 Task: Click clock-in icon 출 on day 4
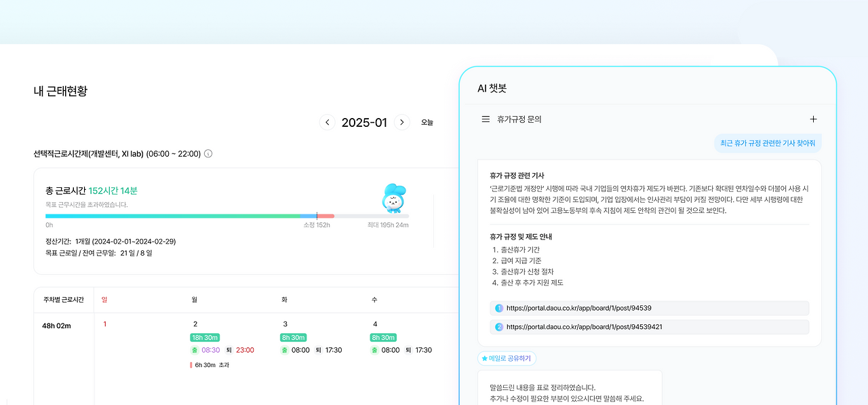[374, 350]
